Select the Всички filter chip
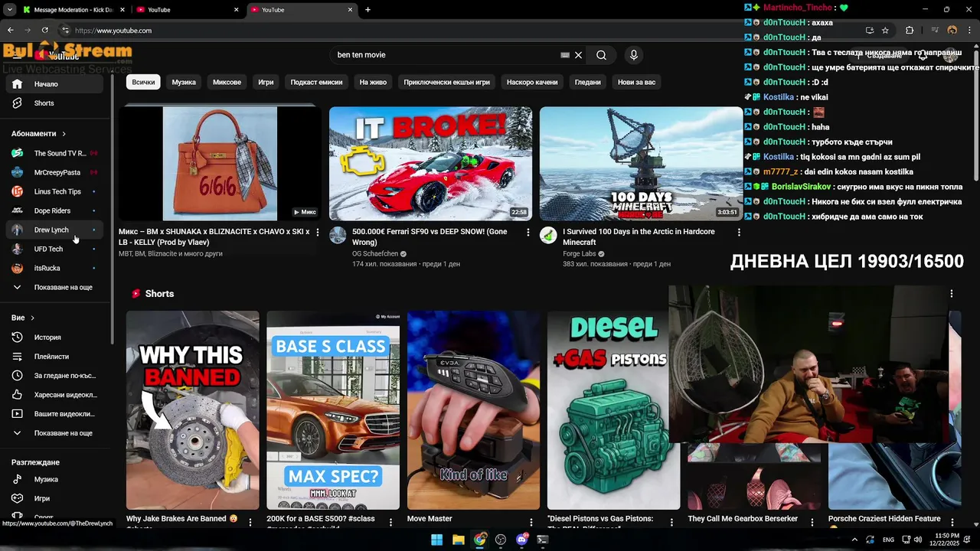The width and height of the screenshot is (980, 551). (x=143, y=82)
